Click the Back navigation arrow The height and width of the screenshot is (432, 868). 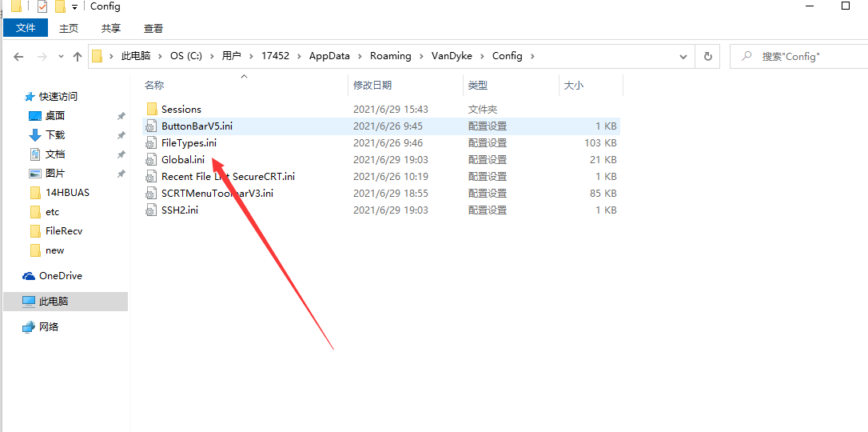coord(18,57)
